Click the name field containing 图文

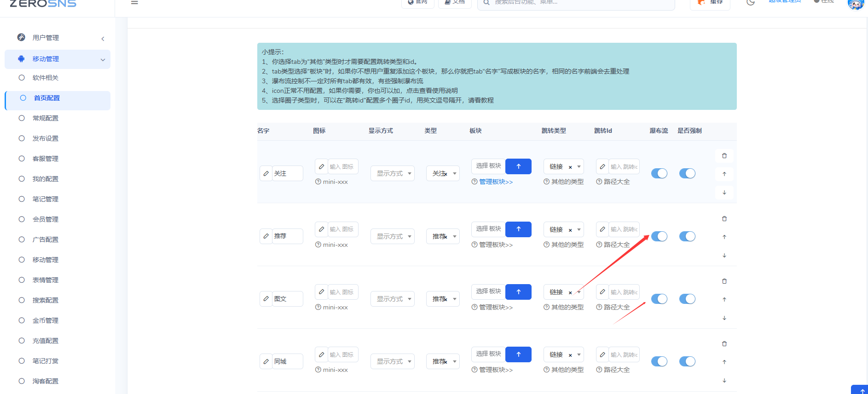click(x=282, y=299)
